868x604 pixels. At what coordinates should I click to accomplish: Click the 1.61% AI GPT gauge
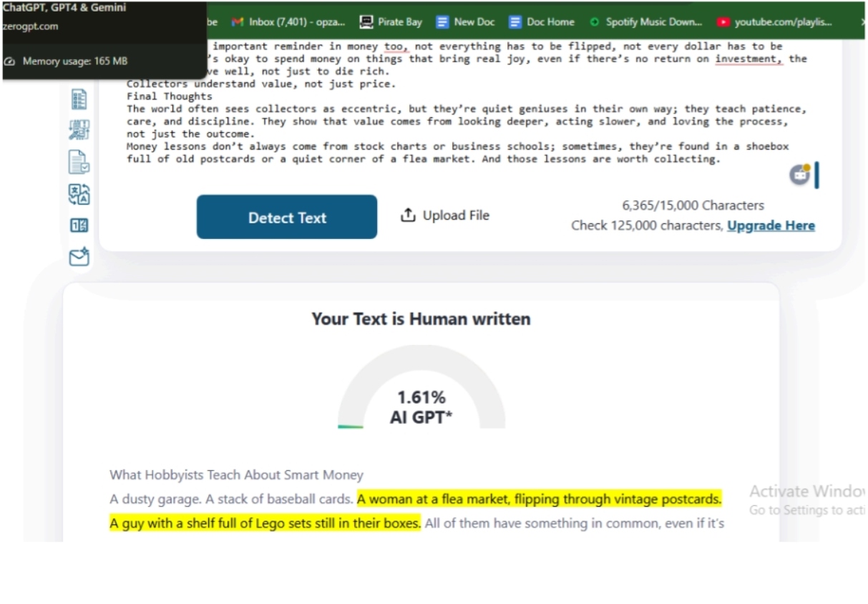point(421,389)
